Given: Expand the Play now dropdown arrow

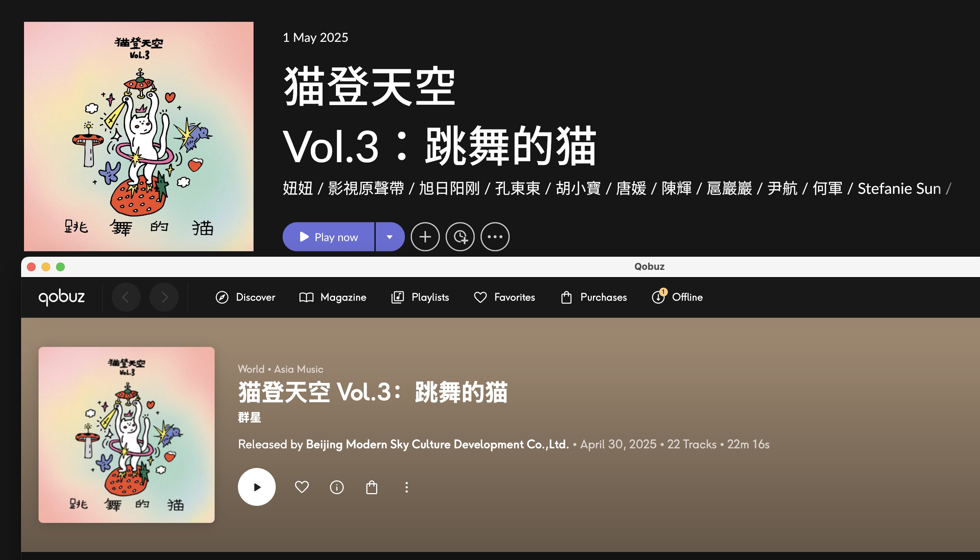Looking at the screenshot, I should (x=390, y=237).
